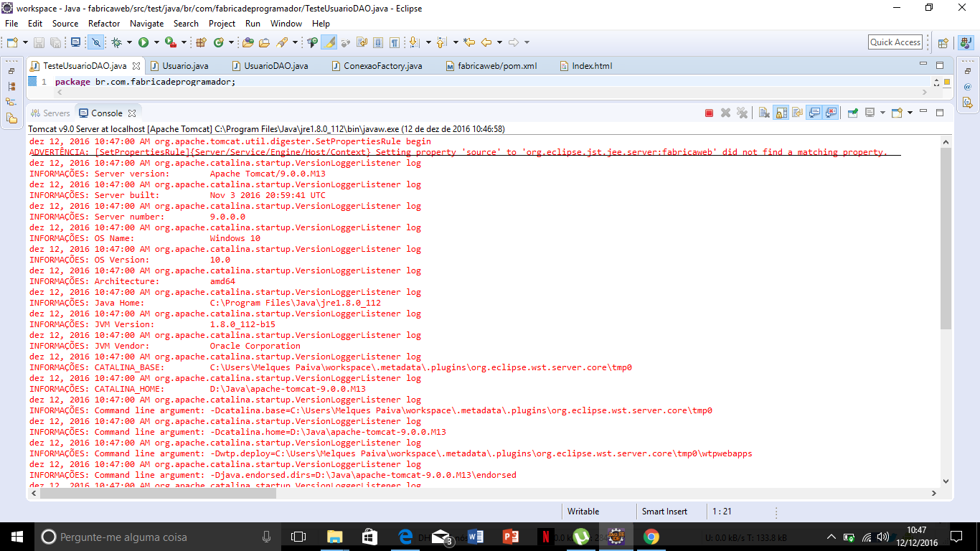This screenshot has width=980, height=551.
Task: Open the Navigate menu
Action: click(146, 24)
